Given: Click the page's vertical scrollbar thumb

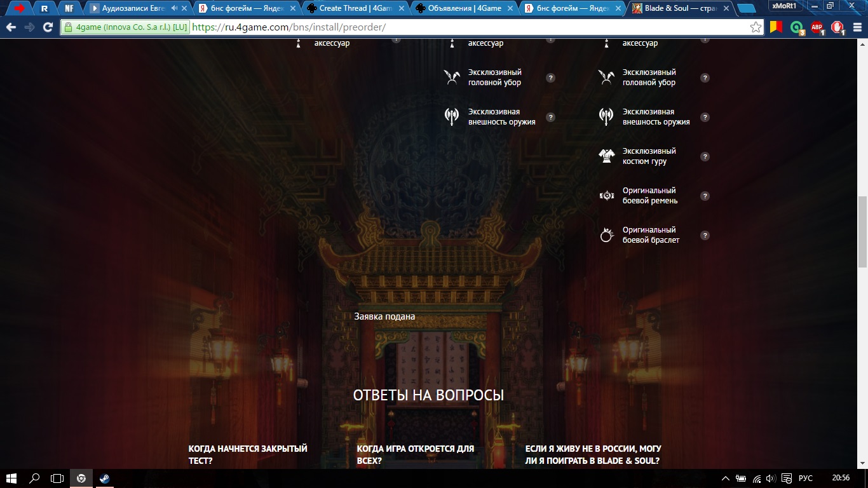Looking at the screenshot, I should click(x=862, y=232).
